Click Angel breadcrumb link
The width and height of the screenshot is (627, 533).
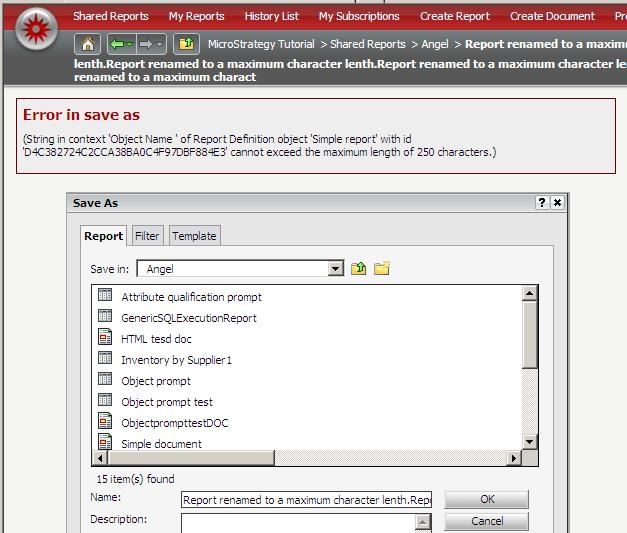[x=435, y=44]
